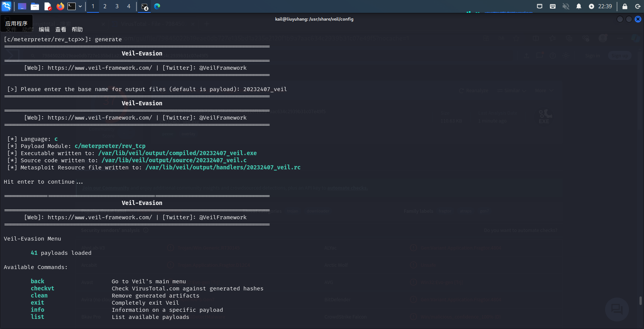The width and height of the screenshot is (644, 329).
Task: Launch the file manager from the panel
Action: [35, 6]
